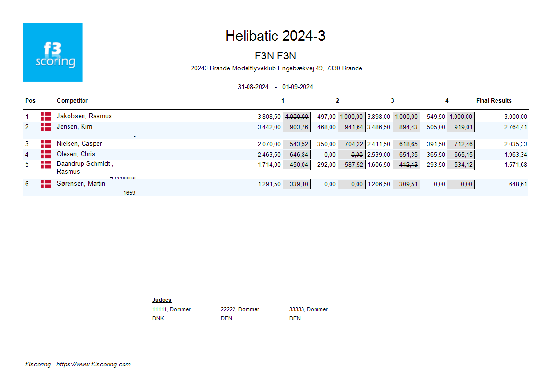Click the Danish flag beside Jensen, Kim
The image size is (551, 392).
tap(46, 127)
